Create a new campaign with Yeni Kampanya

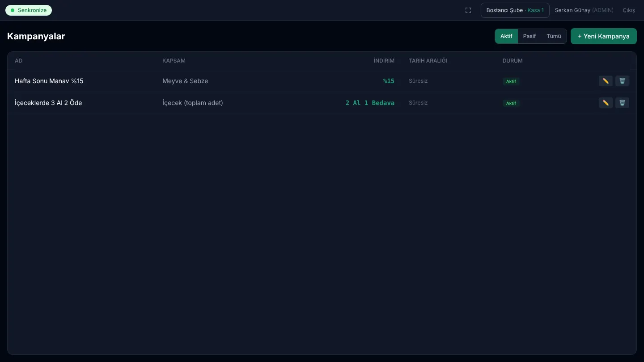604,36
